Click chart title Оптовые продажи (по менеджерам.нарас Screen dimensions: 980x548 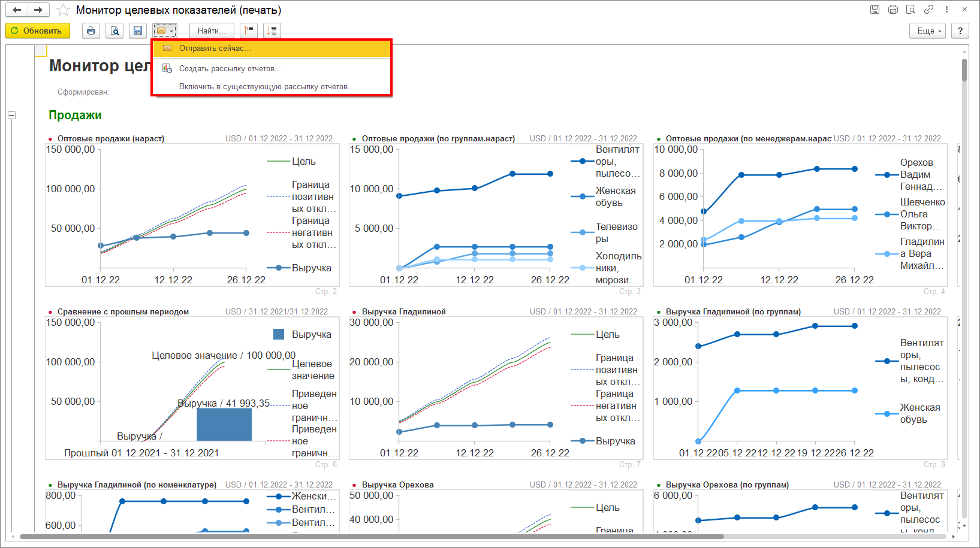pos(748,138)
